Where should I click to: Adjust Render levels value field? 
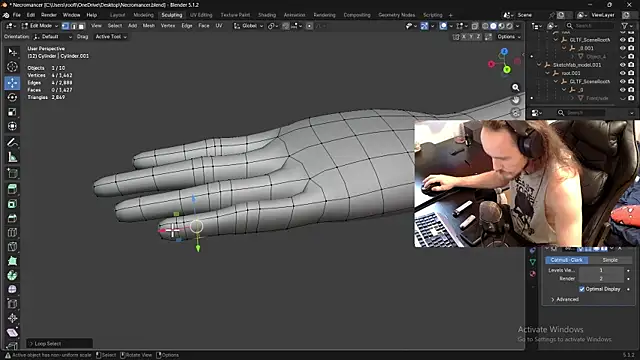(601, 278)
